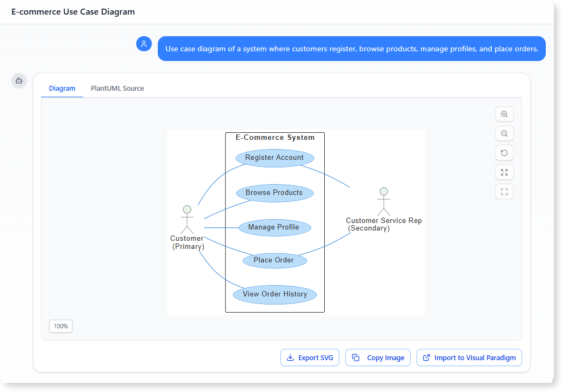Click the zoom out icon
The image size is (562, 392).
pyautogui.click(x=504, y=133)
